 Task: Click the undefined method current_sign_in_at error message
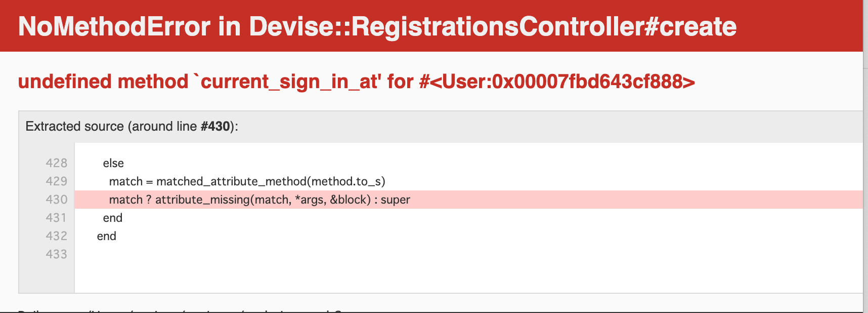pyautogui.click(x=356, y=82)
